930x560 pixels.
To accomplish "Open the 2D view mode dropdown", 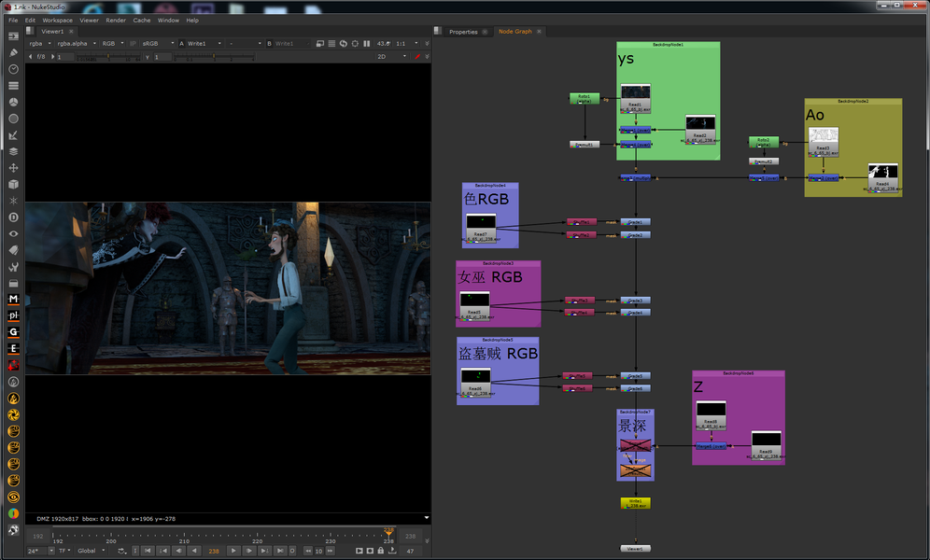I will [x=391, y=57].
